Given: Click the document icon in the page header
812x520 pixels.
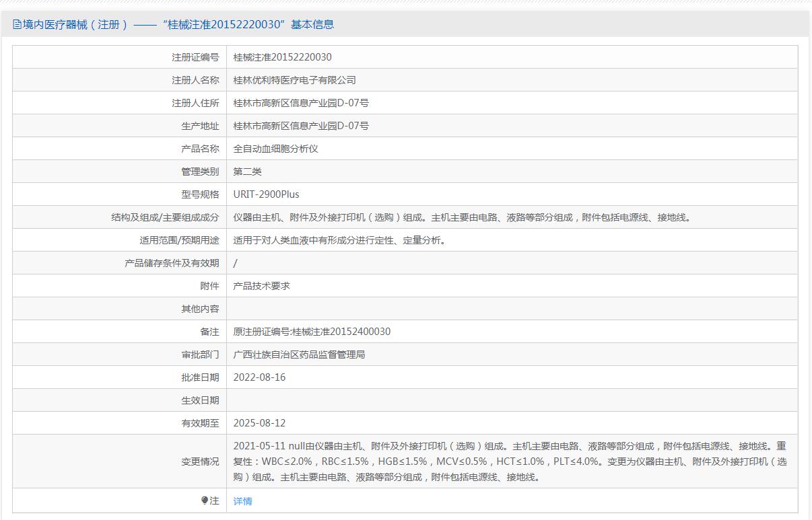Looking at the screenshot, I should point(18,25).
